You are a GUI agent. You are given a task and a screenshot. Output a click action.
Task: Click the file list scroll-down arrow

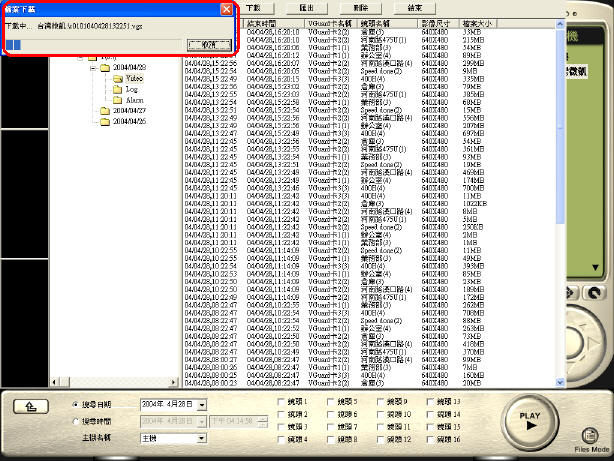(x=560, y=382)
